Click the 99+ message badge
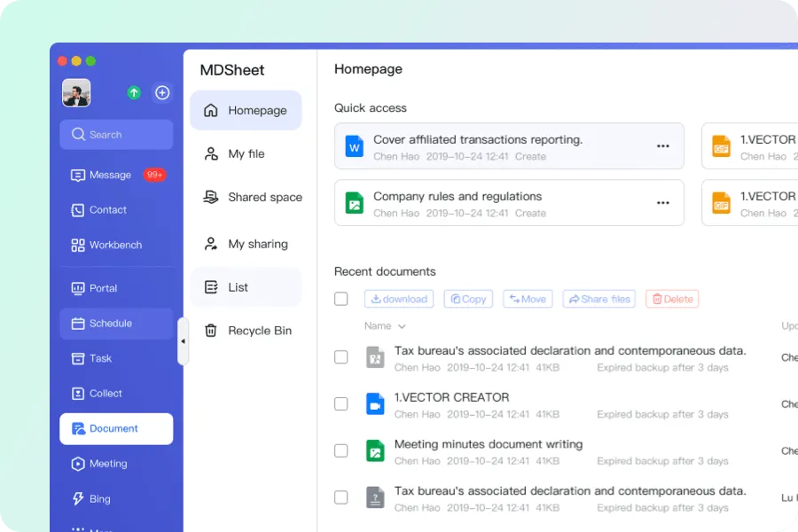 click(154, 176)
